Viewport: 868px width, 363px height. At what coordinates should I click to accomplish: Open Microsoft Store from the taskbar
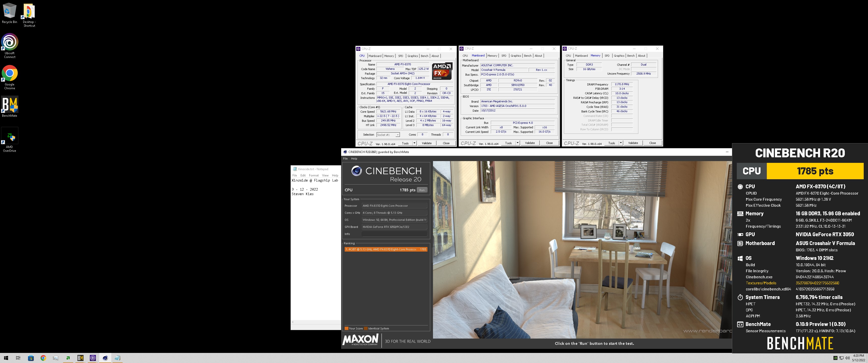click(31, 358)
